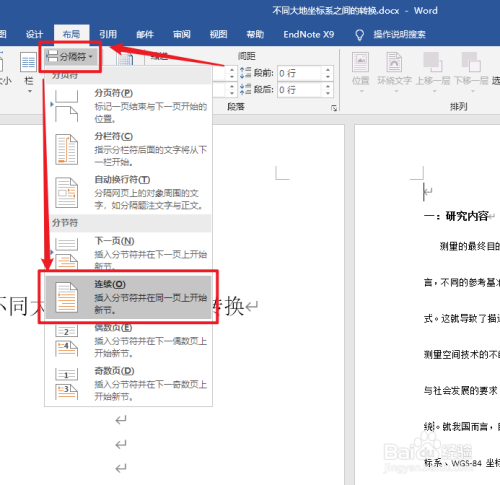500x485 pixels.
Task: Click the page break icon
Action: [x=66, y=106]
